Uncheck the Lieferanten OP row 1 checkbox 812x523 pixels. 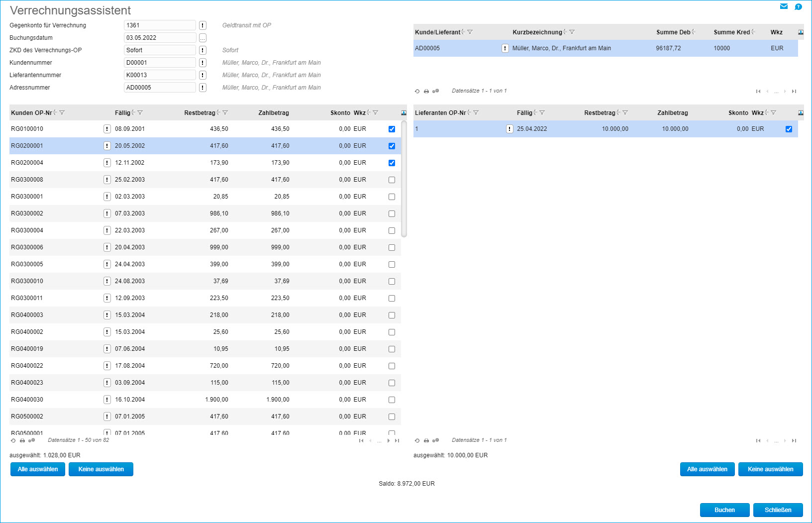pyautogui.click(x=789, y=129)
